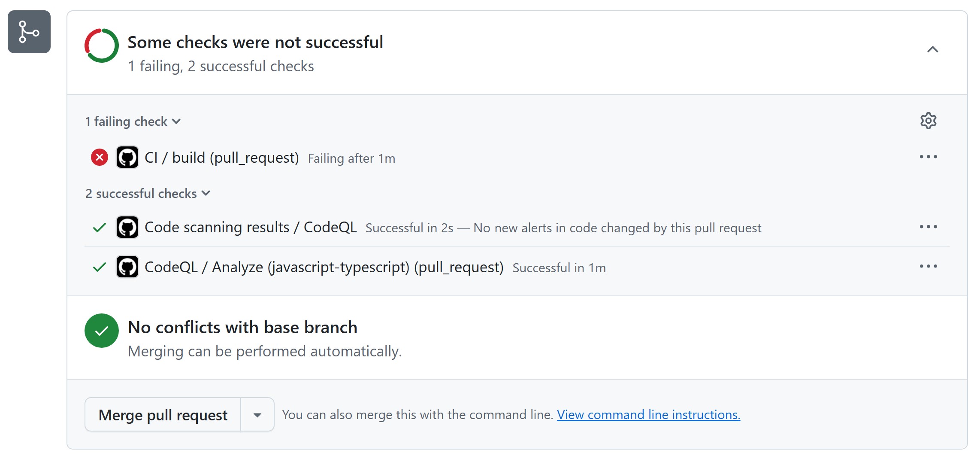The image size is (980, 462).
Task: Collapse the 2 successful checks group
Action: point(148,194)
